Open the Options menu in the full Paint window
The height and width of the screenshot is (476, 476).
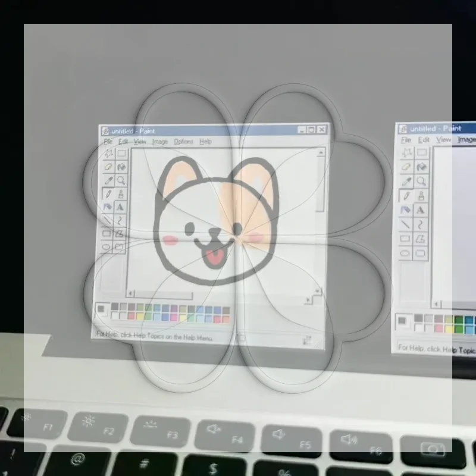pyautogui.click(x=183, y=142)
